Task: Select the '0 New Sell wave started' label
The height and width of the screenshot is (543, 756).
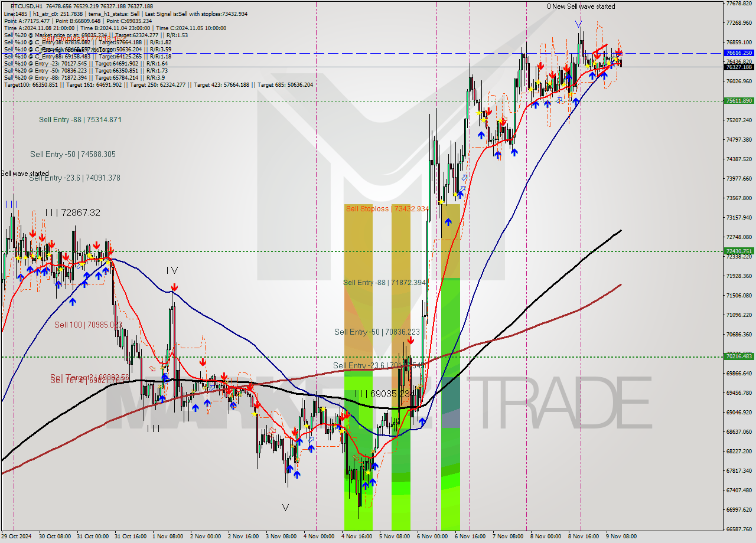Action: pos(581,6)
